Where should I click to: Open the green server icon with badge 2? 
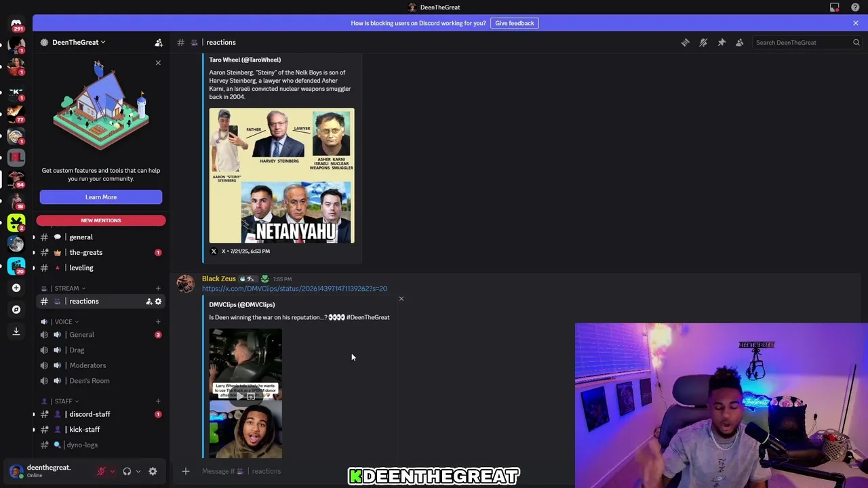(16, 223)
